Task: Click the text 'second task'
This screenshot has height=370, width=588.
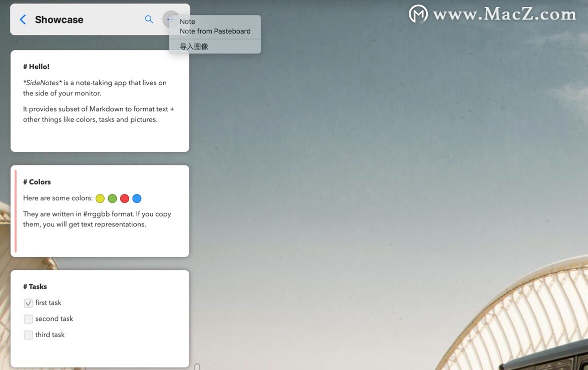Action: coord(54,318)
